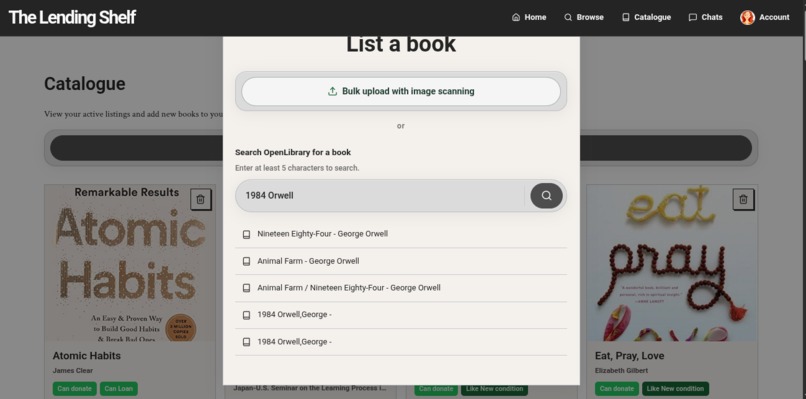Open the Catalogue menu item
The image size is (806, 399).
pyautogui.click(x=646, y=17)
